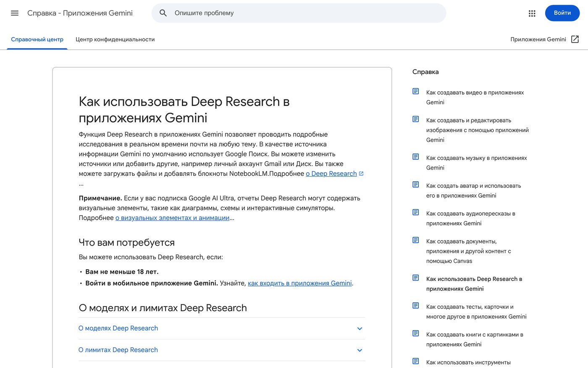Expand the О моделях Deep Research section
Viewport: 588px width, 368px height.
[x=222, y=328]
